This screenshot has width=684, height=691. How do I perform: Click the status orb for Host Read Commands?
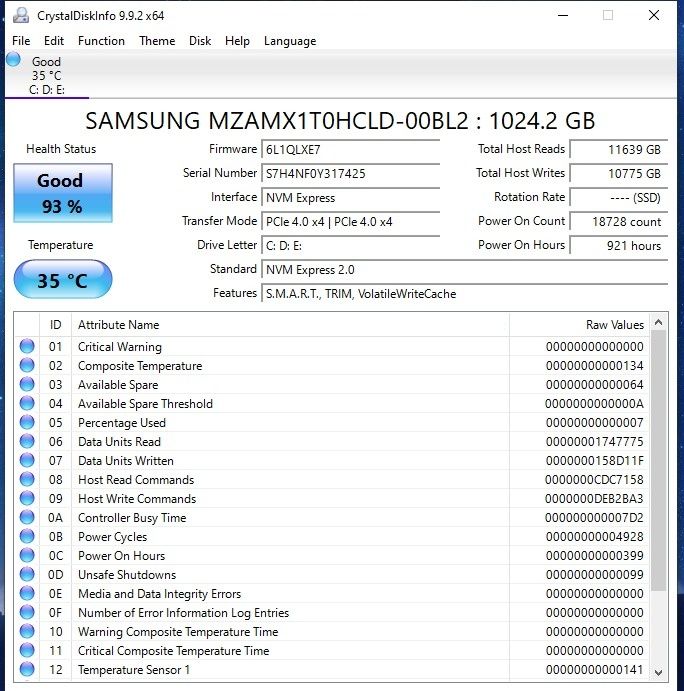pos(27,479)
